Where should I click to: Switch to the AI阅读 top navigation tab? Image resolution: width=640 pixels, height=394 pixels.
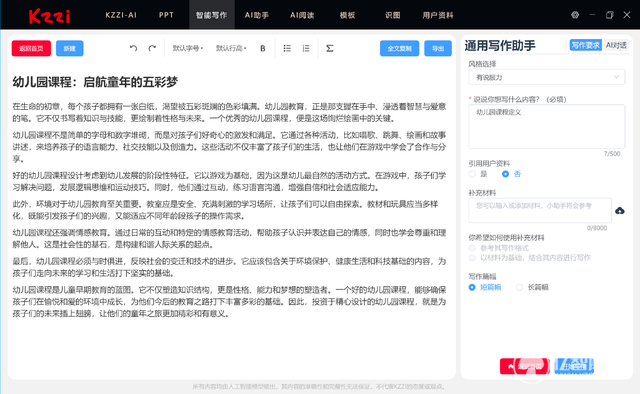click(x=302, y=15)
